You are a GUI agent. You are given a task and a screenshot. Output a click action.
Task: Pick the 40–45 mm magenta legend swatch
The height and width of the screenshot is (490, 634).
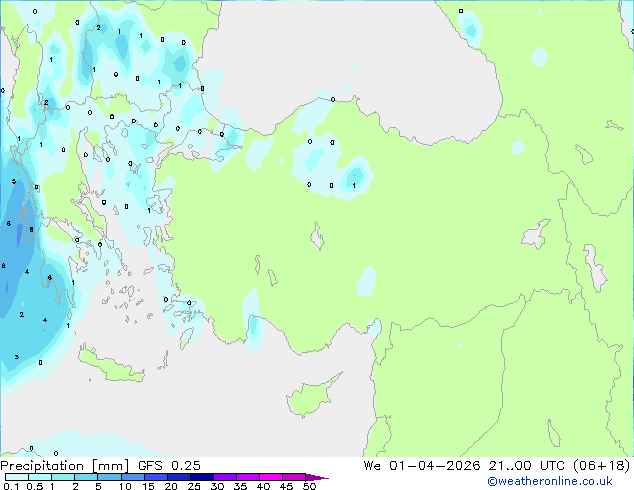tap(271, 477)
